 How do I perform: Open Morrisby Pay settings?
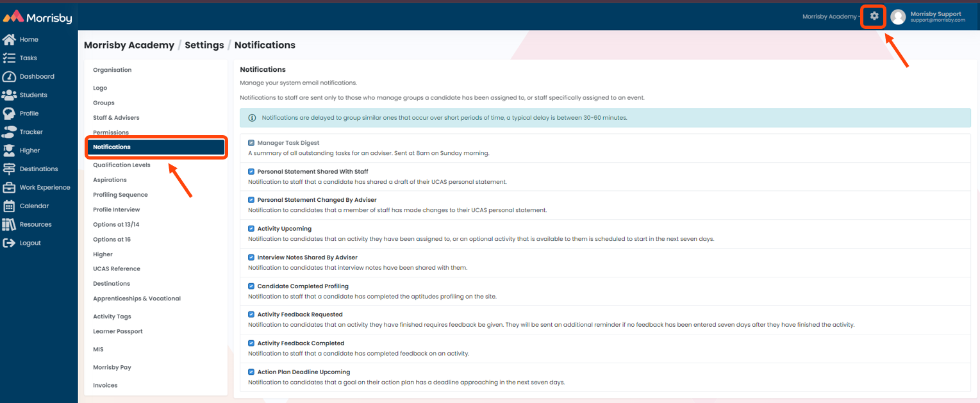112,367
